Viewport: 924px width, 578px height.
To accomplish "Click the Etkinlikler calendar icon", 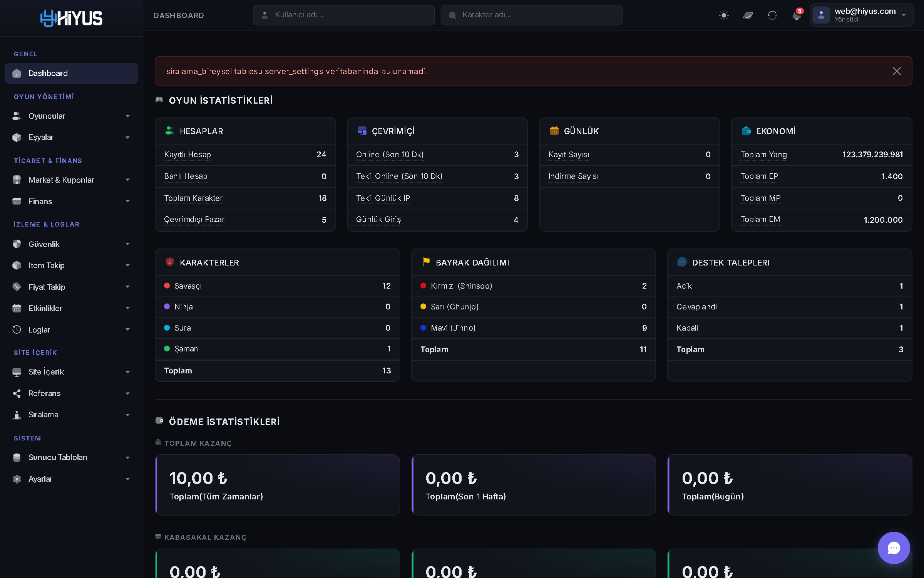I will point(17,308).
